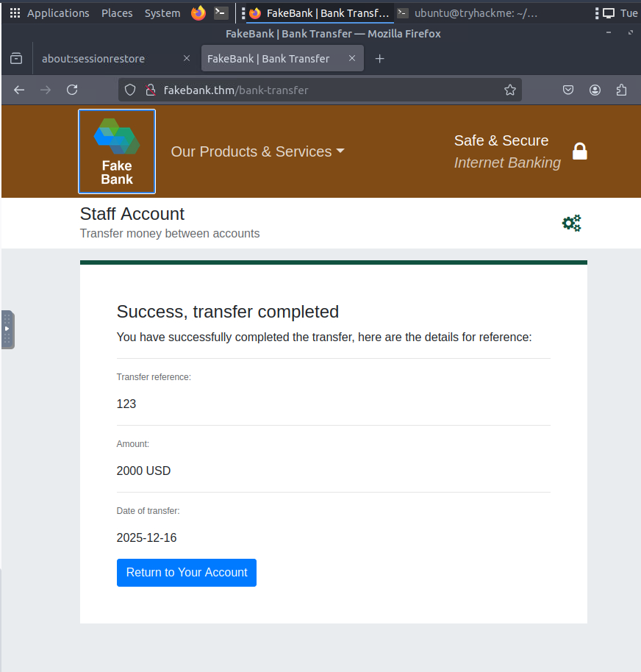The height and width of the screenshot is (672, 641).
Task: Open Firefox View tab list icon
Action: 16,59
